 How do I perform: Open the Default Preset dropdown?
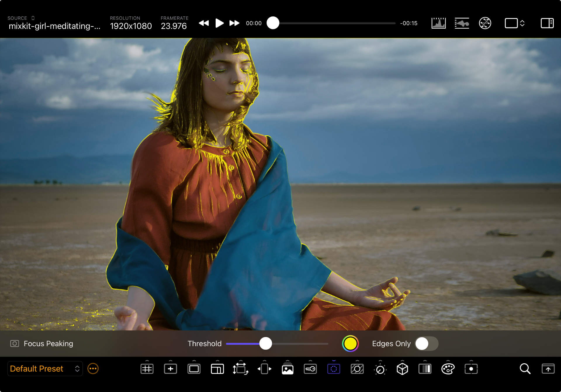point(45,369)
